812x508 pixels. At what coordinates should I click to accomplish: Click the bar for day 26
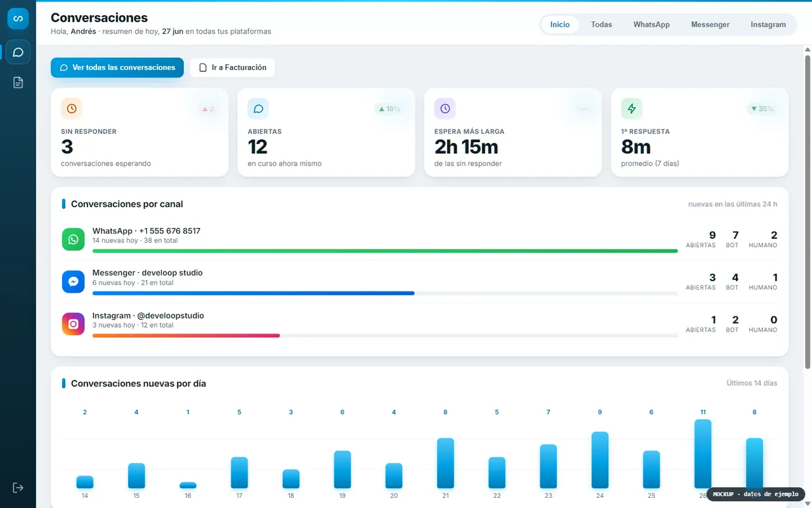pyautogui.click(x=703, y=453)
